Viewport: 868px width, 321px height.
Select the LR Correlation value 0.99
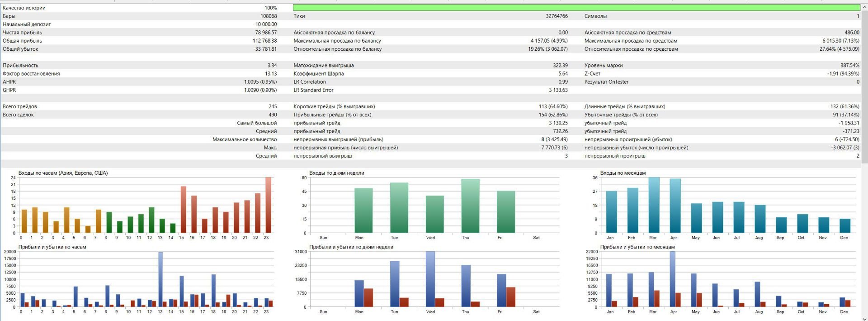pyautogui.click(x=563, y=82)
